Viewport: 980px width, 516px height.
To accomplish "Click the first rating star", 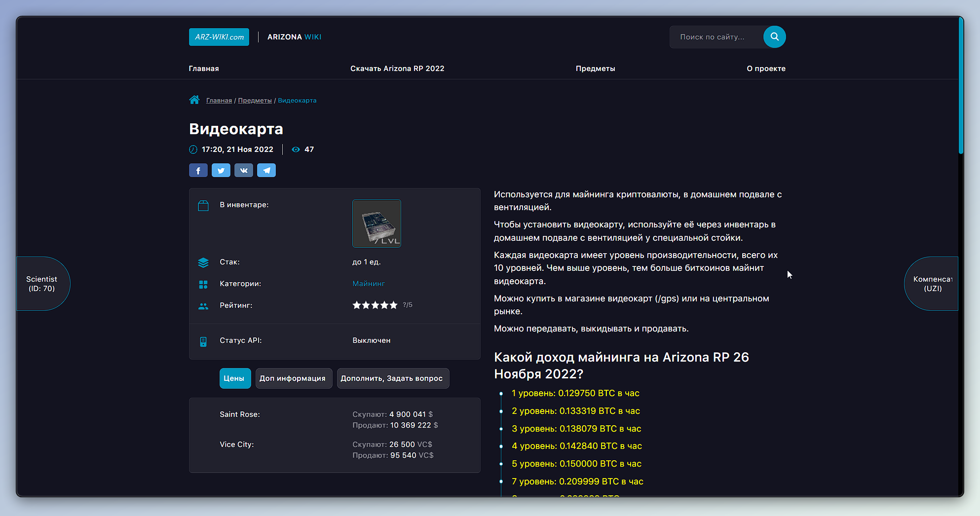I will (357, 305).
